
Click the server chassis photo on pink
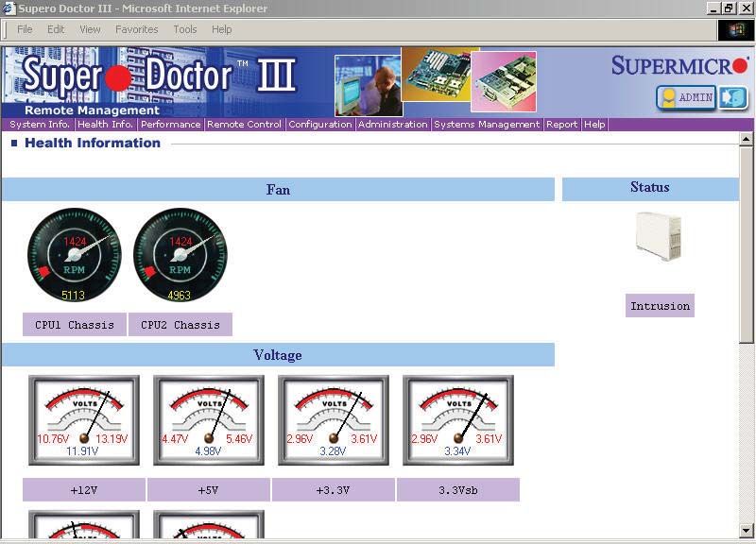504,81
